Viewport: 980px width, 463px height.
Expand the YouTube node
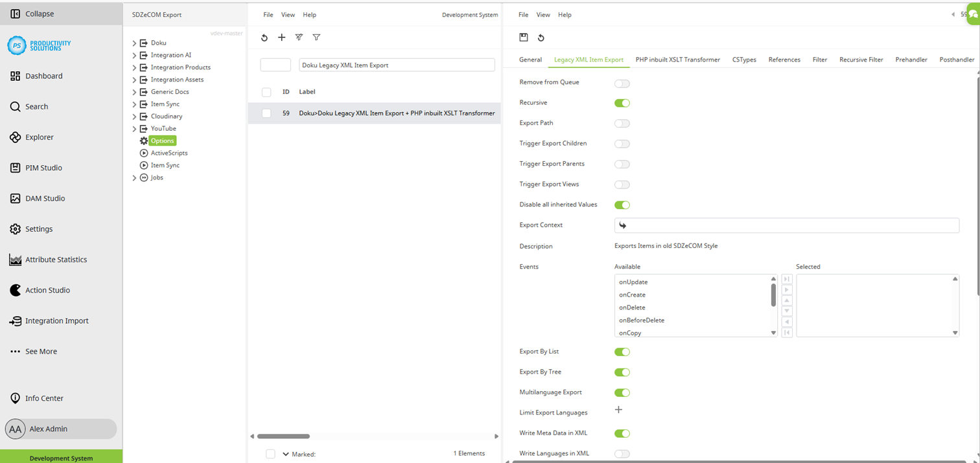[x=135, y=129]
